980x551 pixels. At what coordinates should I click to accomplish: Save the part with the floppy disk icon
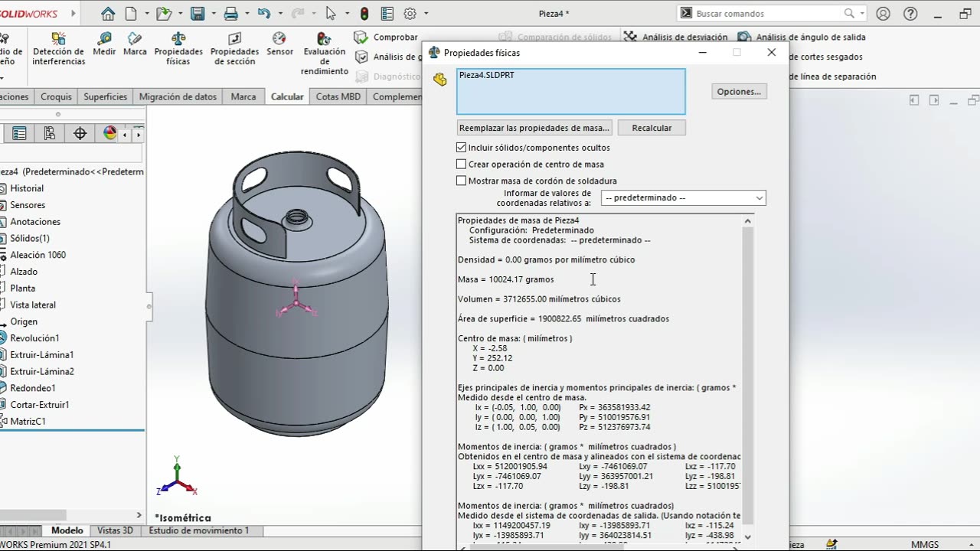click(198, 13)
